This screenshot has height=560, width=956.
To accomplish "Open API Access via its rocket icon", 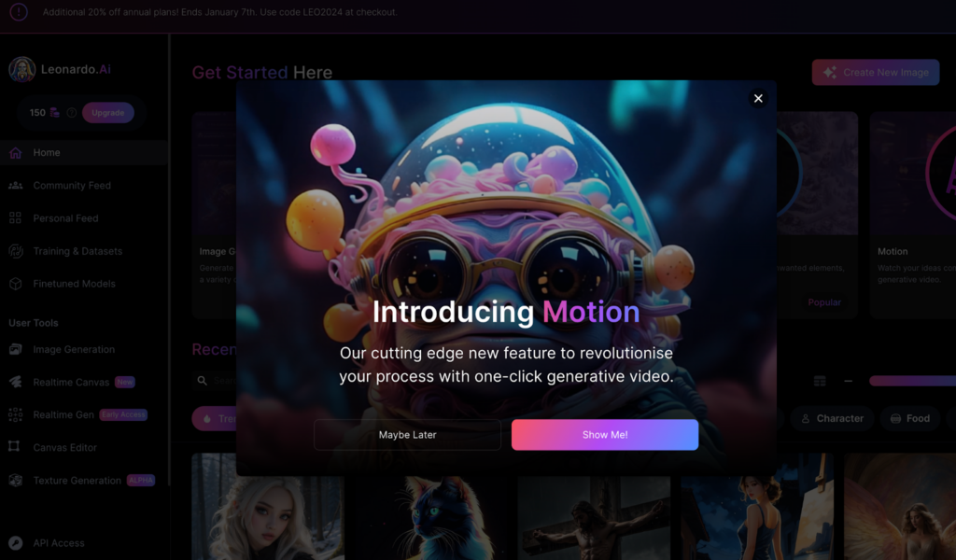I will coord(15,543).
